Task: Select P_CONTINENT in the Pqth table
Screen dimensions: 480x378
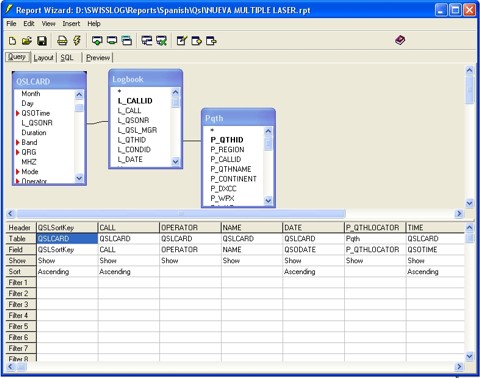Action: (233, 179)
